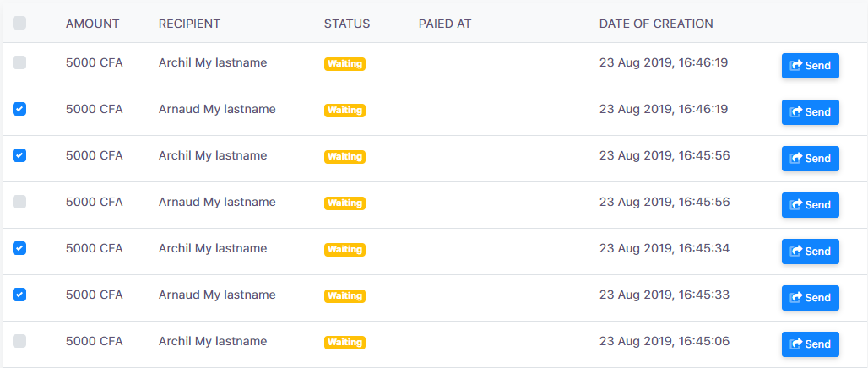Click the PAIED AT column header

coord(445,24)
